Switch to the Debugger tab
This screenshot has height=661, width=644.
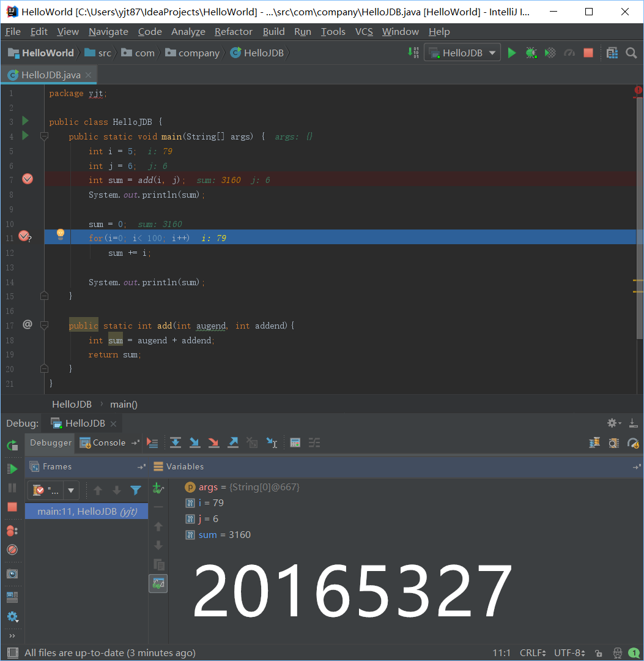point(51,443)
